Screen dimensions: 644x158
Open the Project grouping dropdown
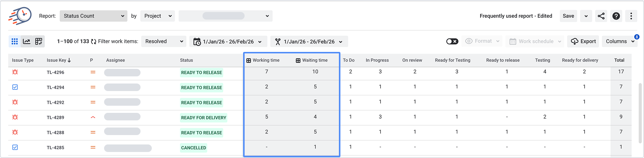[157, 16]
